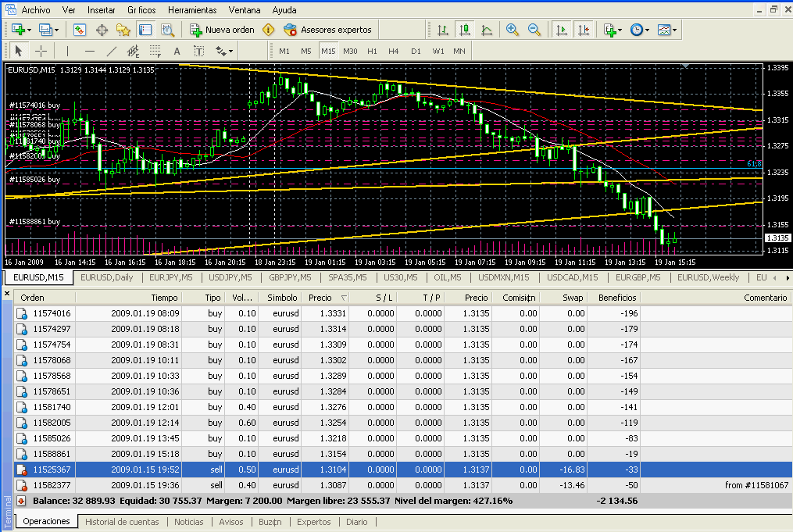Viewport: 793px width, 532px height.
Task: Zoom out of the chart
Action: click(x=534, y=30)
